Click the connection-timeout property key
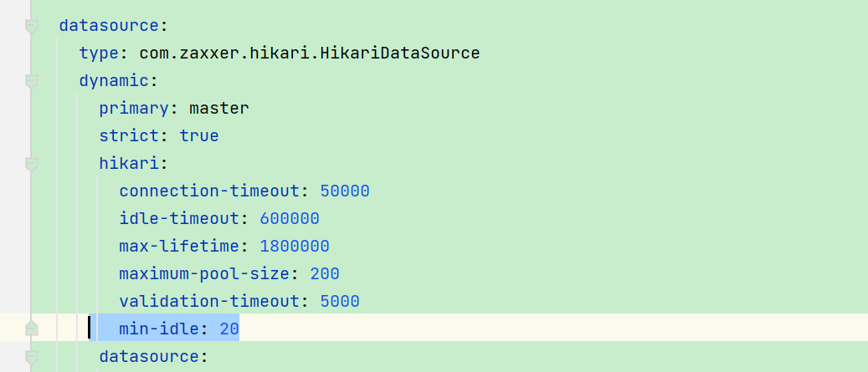 pyautogui.click(x=209, y=191)
